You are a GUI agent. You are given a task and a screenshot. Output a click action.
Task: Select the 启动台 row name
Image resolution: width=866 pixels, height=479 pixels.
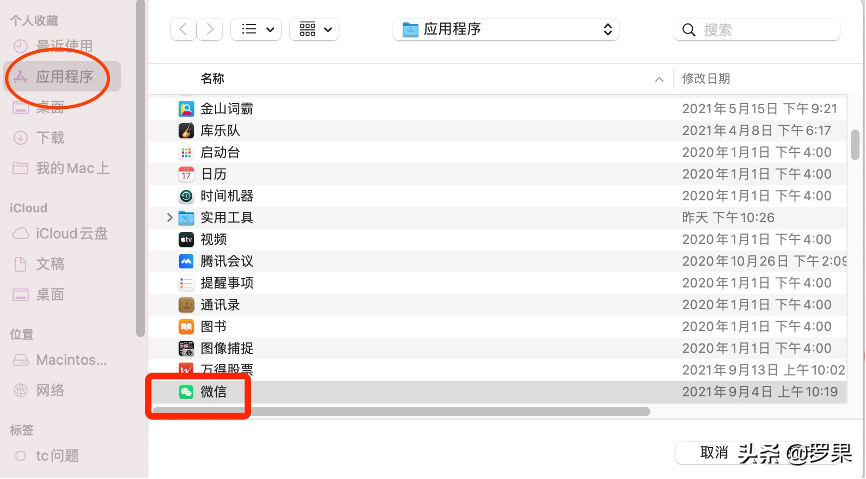(220, 152)
